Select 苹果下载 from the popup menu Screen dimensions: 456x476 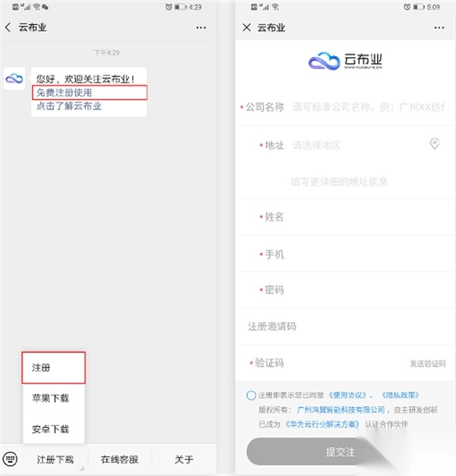pyautogui.click(x=53, y=398)
